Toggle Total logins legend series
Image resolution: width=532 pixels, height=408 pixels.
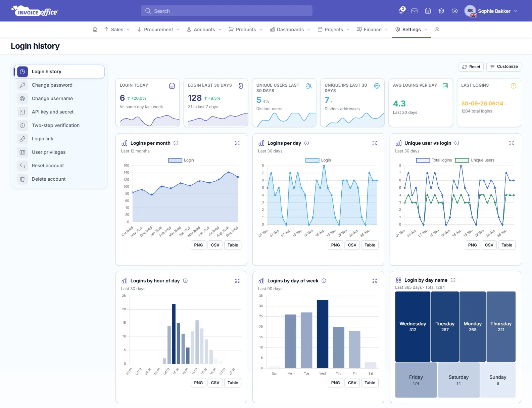pos(434,160)
